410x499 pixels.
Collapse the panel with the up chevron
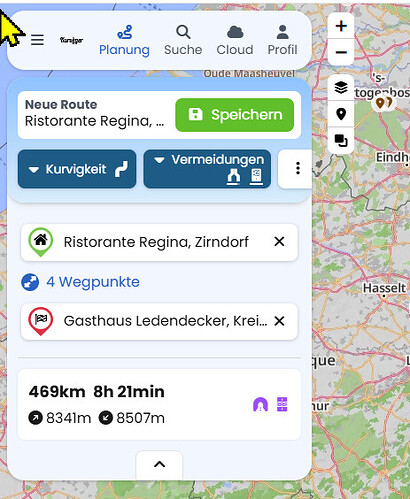(159, 464)
